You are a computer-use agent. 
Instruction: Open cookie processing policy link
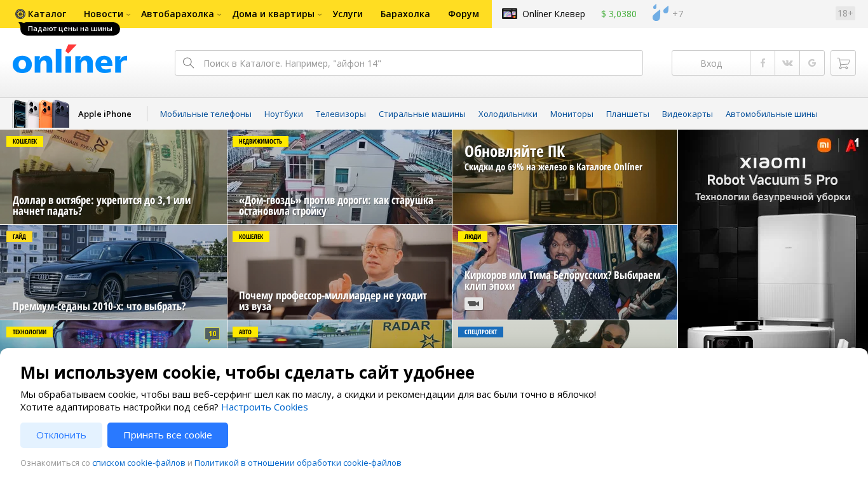pyautogui.click(x=298, y=463)
